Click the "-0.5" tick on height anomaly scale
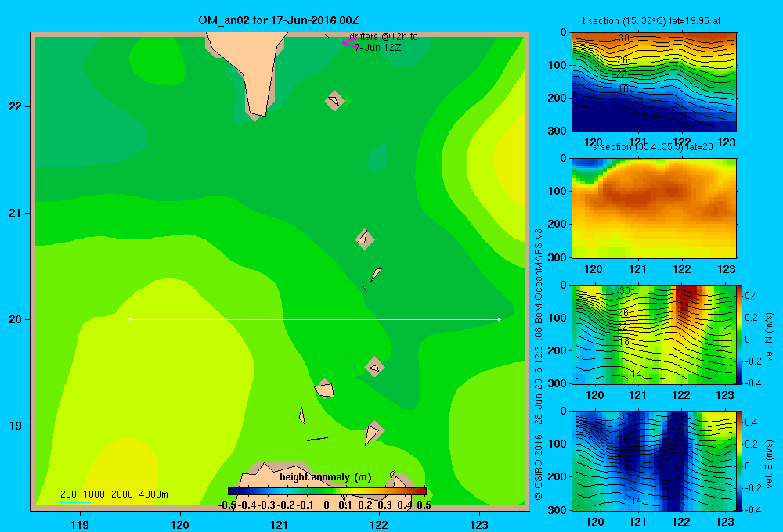This screenshot has height=532, width=783. pyautogui.click(x=227, y=505)
